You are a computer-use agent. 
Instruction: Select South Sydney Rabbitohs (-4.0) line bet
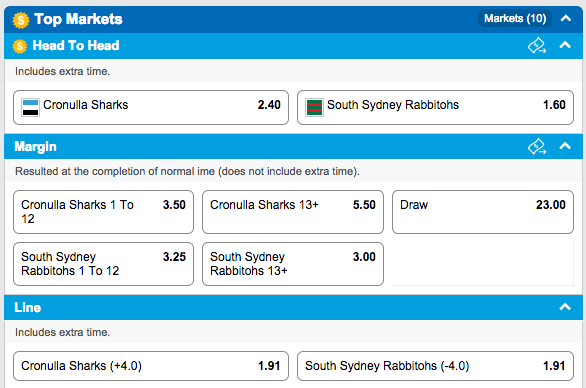pyautogui.click(x=435, y=366)
